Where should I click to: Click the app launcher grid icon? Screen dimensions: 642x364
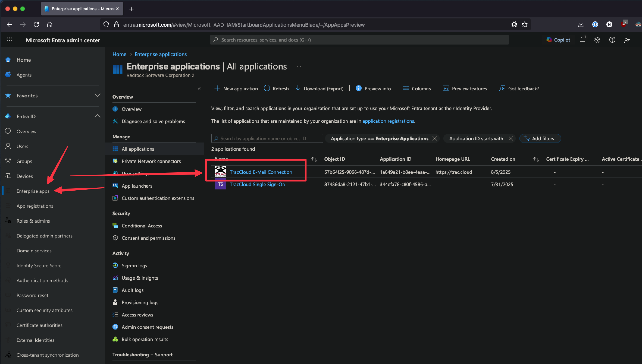pyautogui.click(x=10, y=39)
